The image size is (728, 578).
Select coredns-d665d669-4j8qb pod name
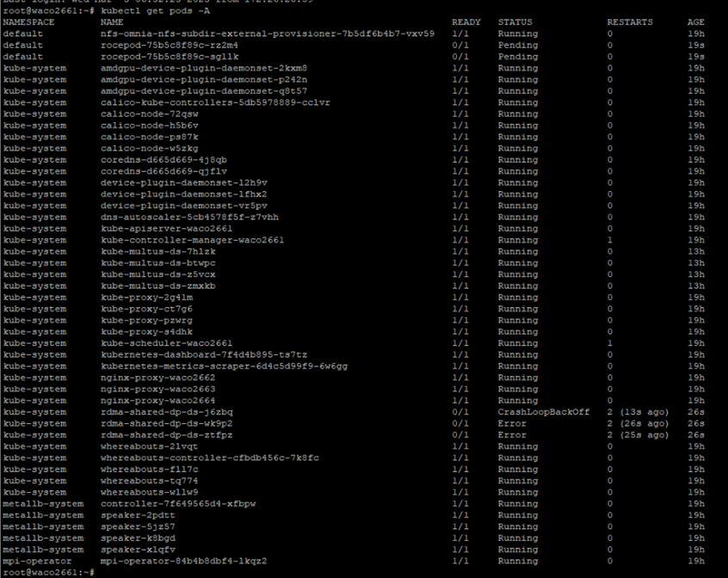pos(163,160)
